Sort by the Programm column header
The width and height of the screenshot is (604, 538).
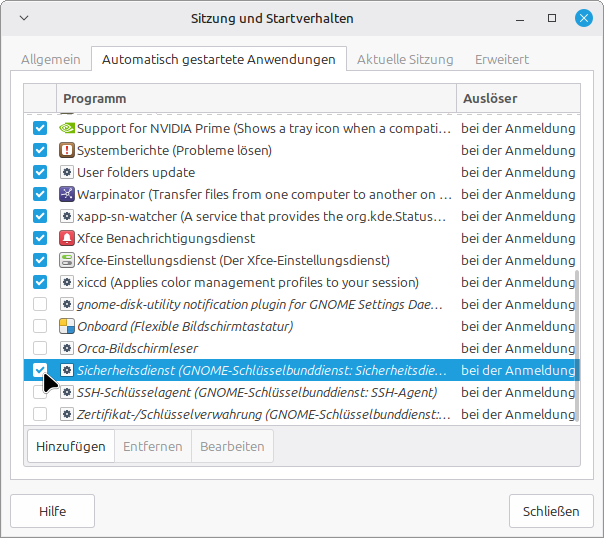[x=257, y=98]
